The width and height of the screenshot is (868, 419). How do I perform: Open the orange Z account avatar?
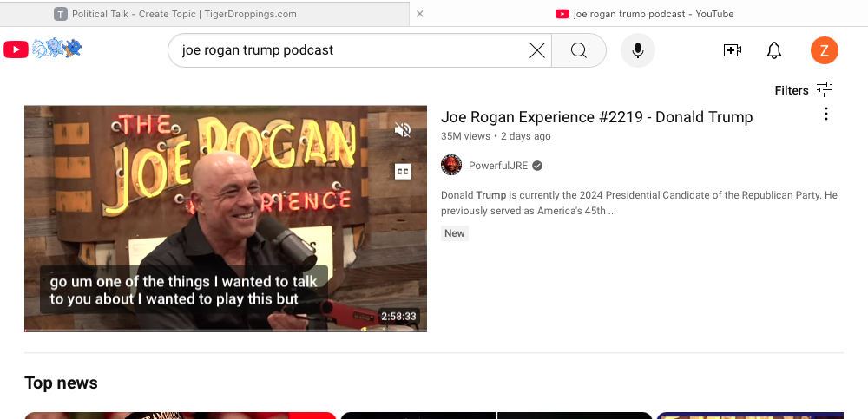[825, 50]
